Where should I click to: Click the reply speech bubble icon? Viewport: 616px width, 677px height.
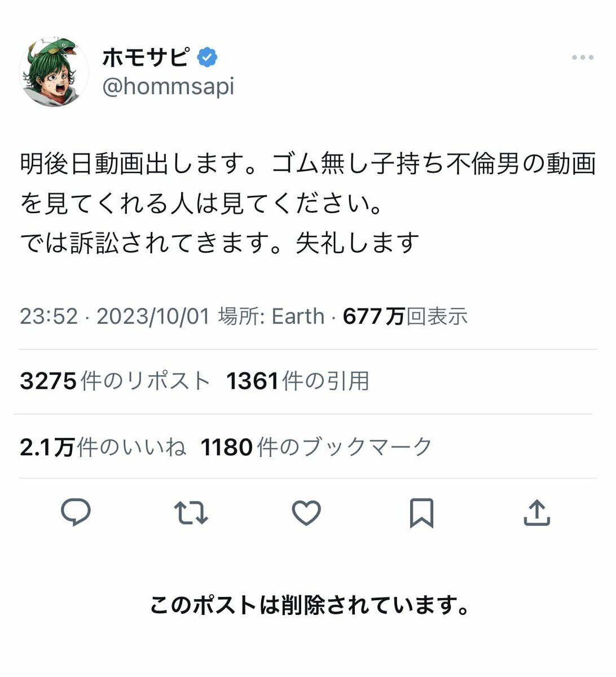point(76,513)
